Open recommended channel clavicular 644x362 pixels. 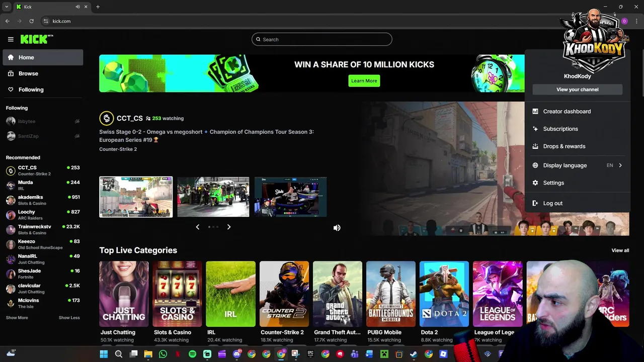[x=43, y=289]
